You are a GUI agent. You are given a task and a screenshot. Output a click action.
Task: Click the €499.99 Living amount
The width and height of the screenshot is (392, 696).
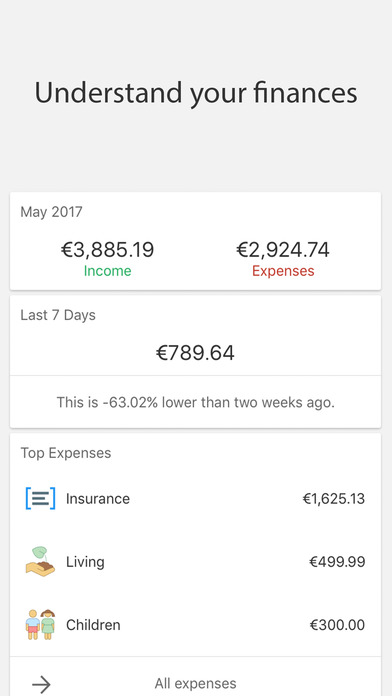pos(337,562)
